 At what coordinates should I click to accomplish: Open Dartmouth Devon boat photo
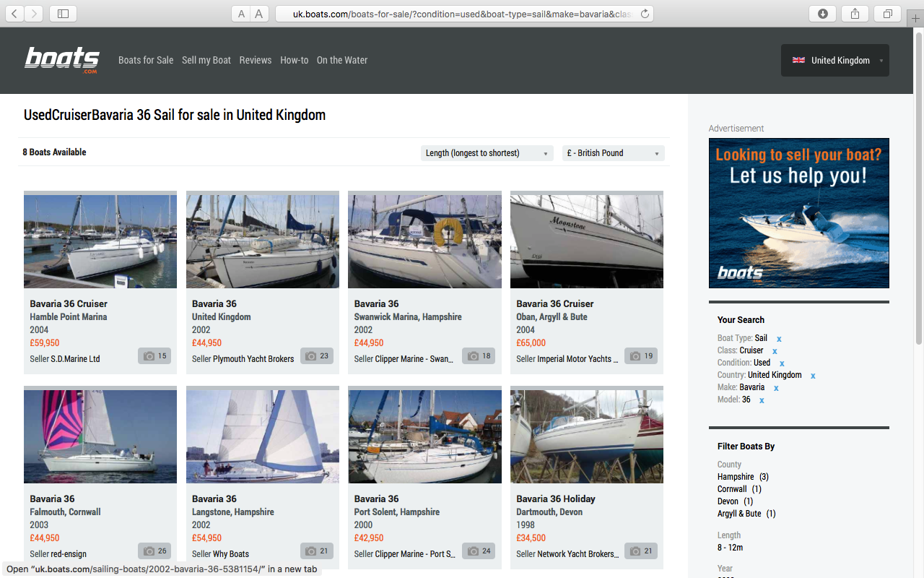click(x=587, y=436)
